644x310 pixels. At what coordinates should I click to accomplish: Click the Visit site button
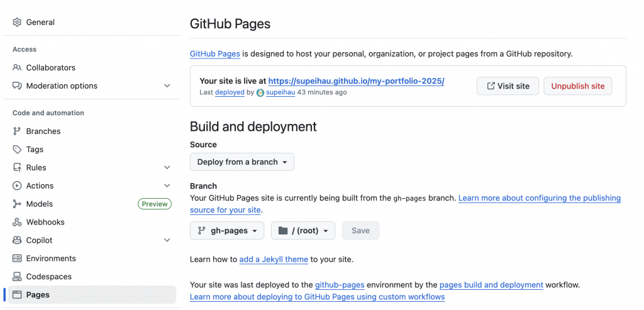coord(508,86)
